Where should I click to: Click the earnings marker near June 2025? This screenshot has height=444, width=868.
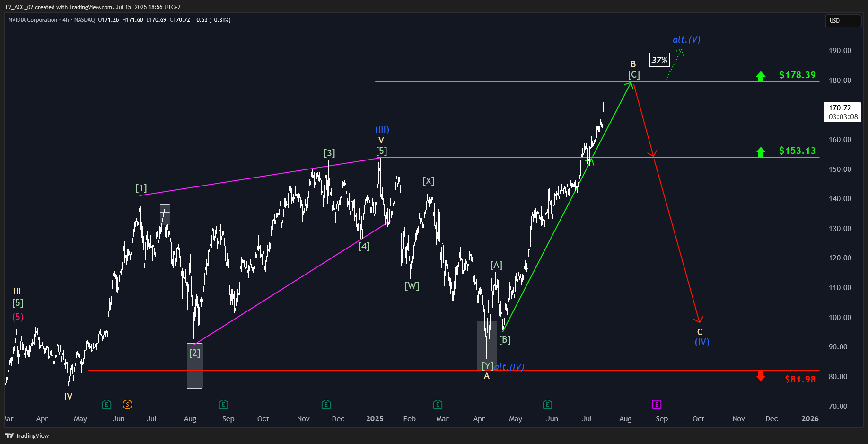(x=547, y=404)
